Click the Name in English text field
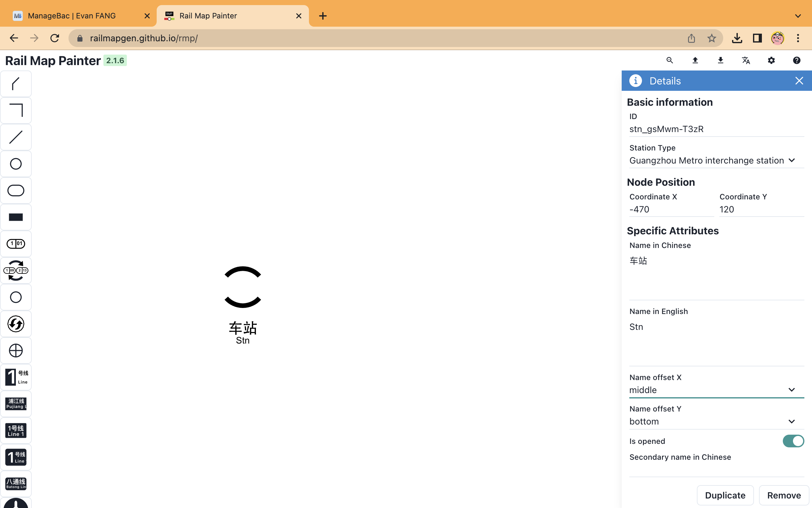Screen dimensions: 812x508 (717, 342)
